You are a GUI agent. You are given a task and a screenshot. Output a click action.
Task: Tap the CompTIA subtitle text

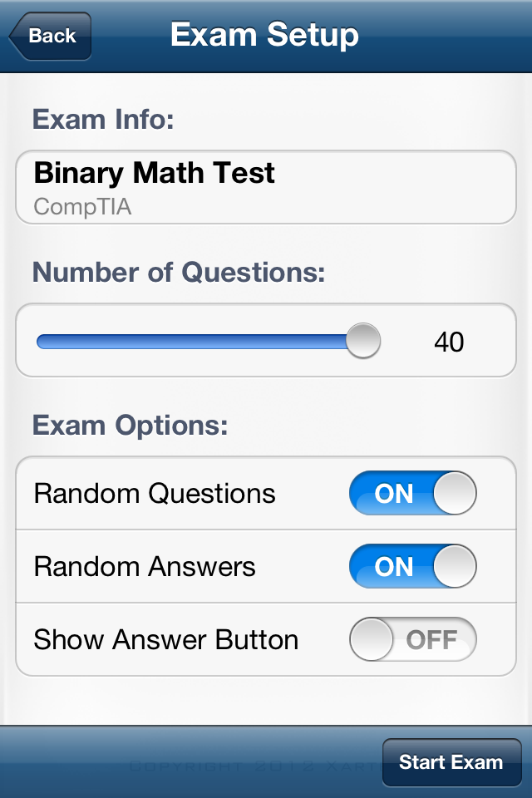coord(82,206)
